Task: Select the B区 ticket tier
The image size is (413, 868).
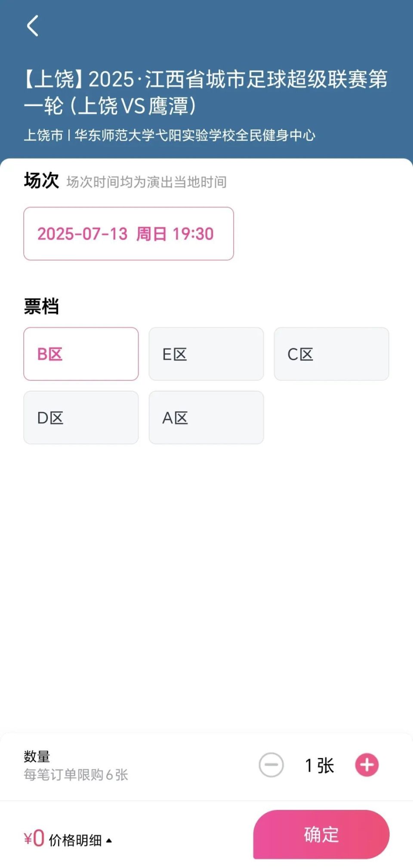Action: tap(81, 354)
